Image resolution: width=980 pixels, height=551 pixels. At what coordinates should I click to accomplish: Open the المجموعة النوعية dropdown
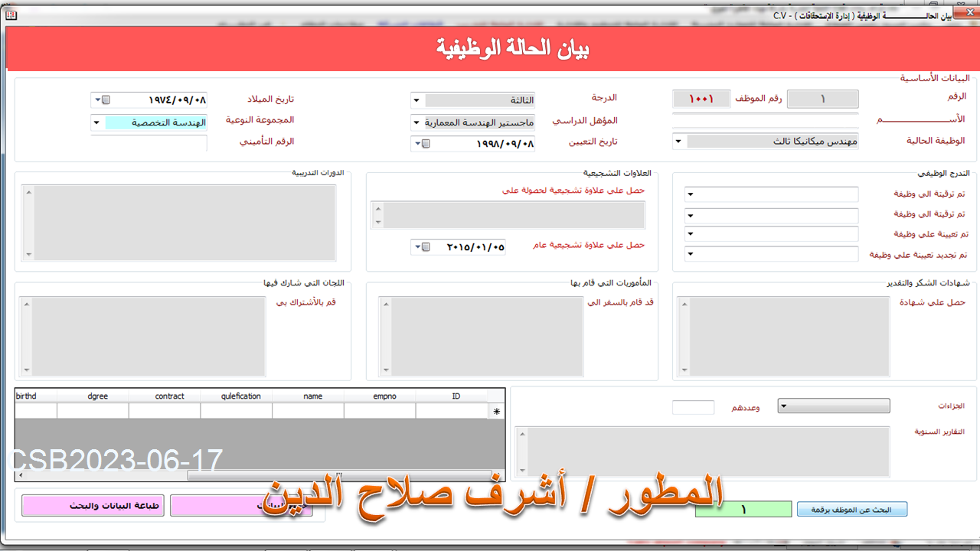coord(96,122)
